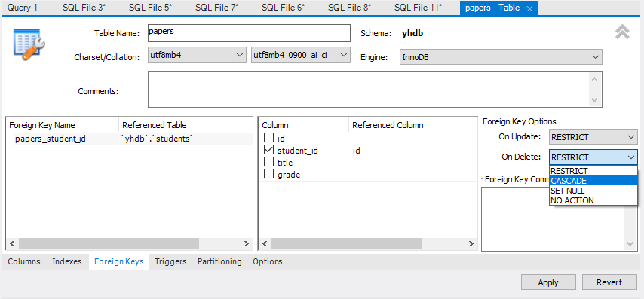The width and height of the screenshot is (644, 299).
Task: Check the grade column checkbox
Action: (x=268, y=174)
